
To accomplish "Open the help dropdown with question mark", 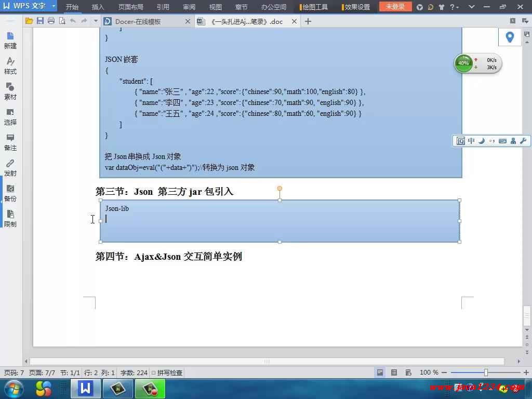I will point(454,7).
